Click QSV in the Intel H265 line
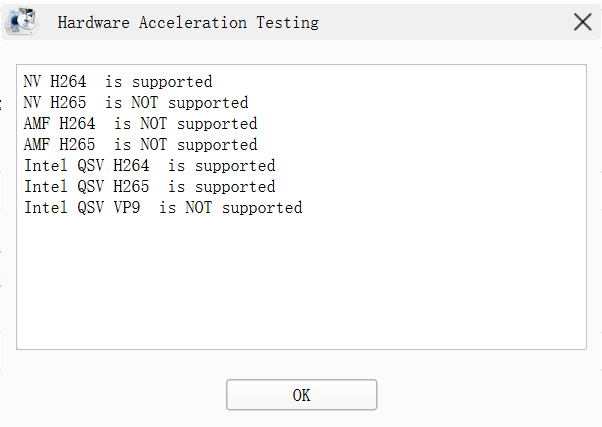This screenshot has width=602, height=427. pyautogui.click(x=91, y=187)
